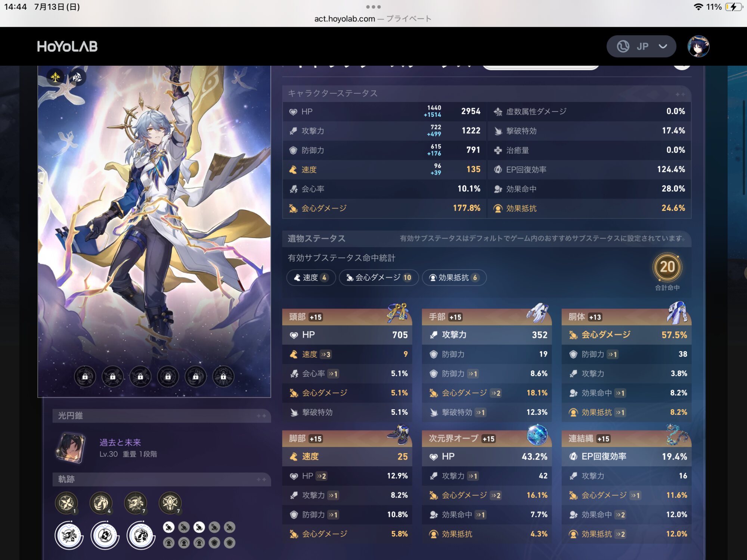Select the first locked eidolon icon
The height and width of the screenshot is (560, 747).
[85, 376]
